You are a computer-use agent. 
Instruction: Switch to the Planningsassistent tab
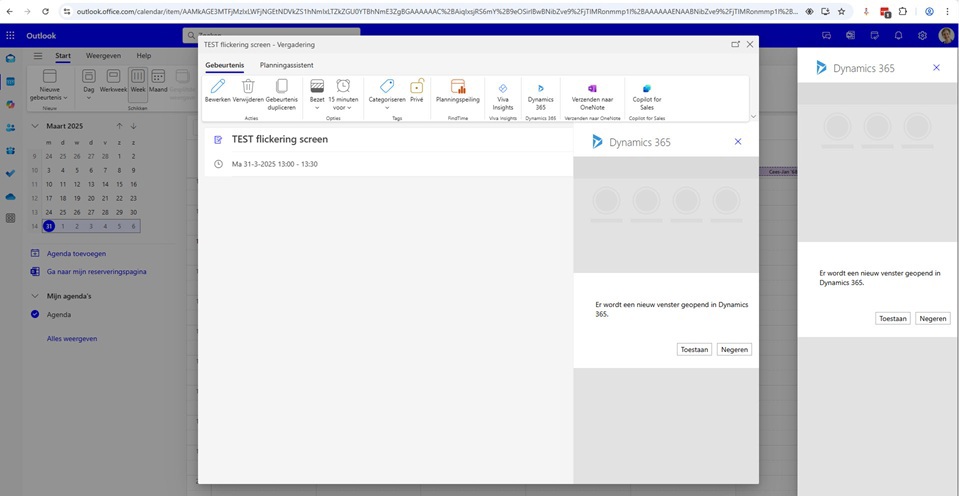pos(286,65)
